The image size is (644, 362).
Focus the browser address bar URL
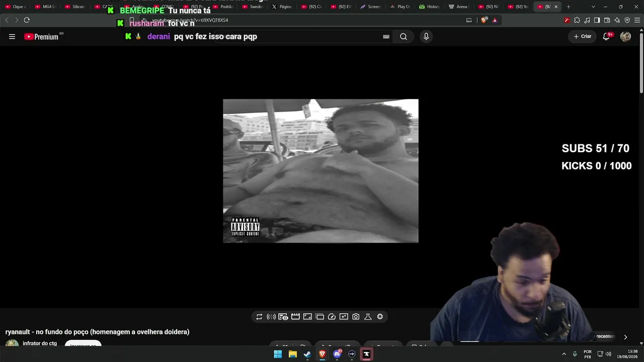coord(190,20)
